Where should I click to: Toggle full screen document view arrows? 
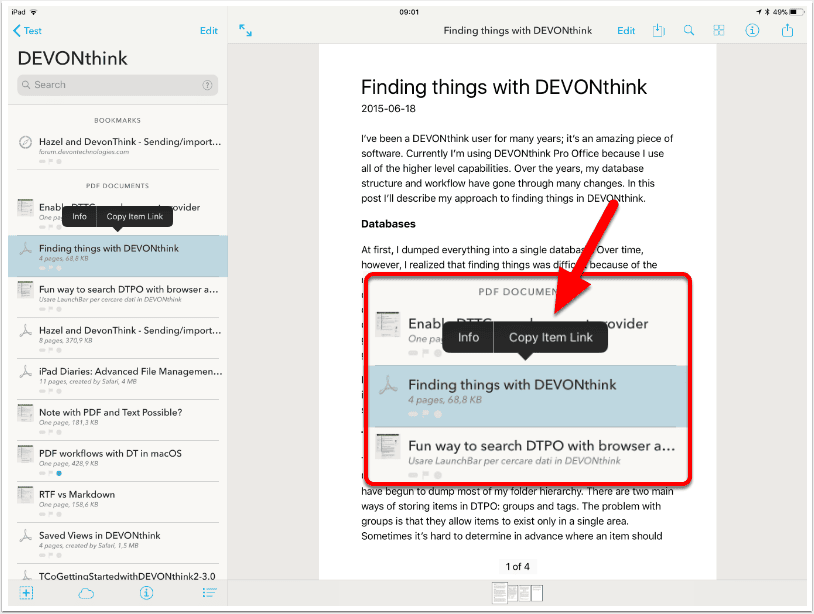245,30
